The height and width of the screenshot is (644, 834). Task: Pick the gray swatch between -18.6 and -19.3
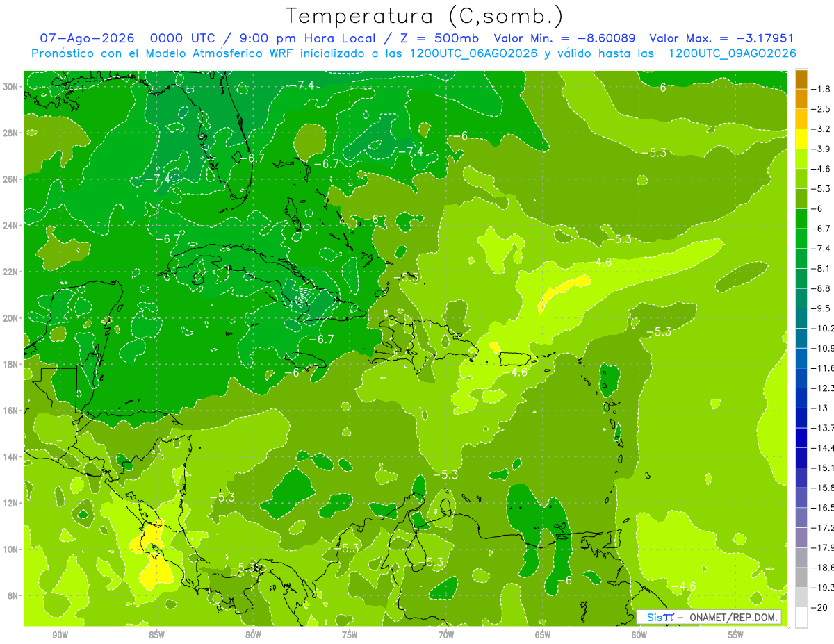[801, 577]
